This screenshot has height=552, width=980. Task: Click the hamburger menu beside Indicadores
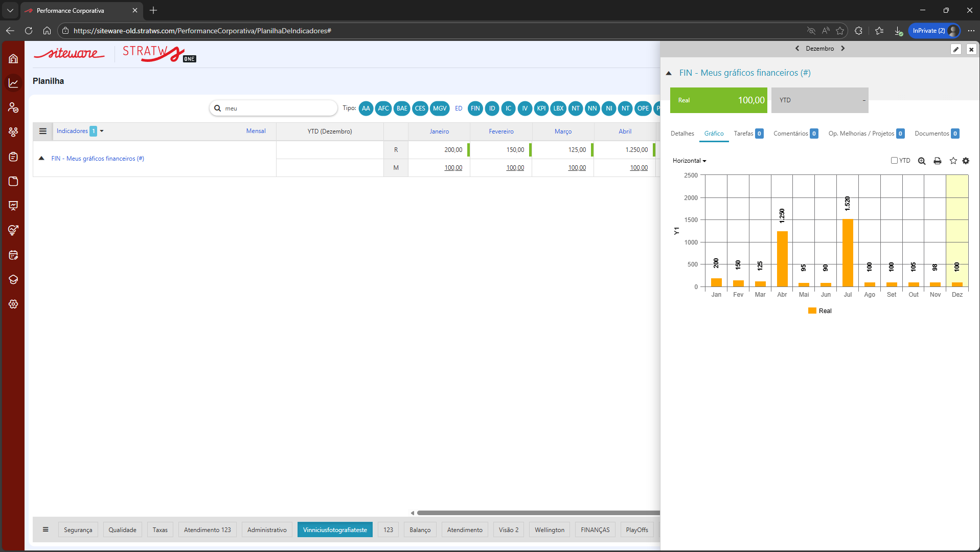pyautogui.click(x=43, y=131)
